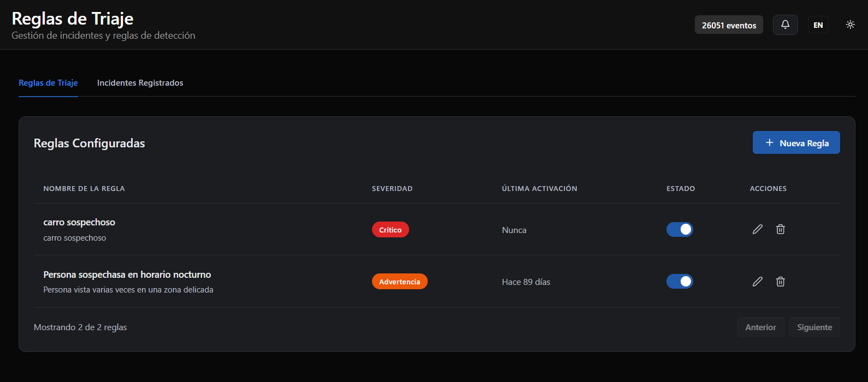
Task: Select the carro sospechoso rule name
Action: [x=79, y=222]
